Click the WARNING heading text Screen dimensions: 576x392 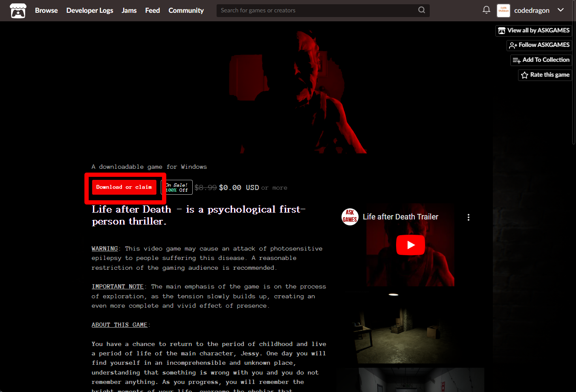coord(104,248)
